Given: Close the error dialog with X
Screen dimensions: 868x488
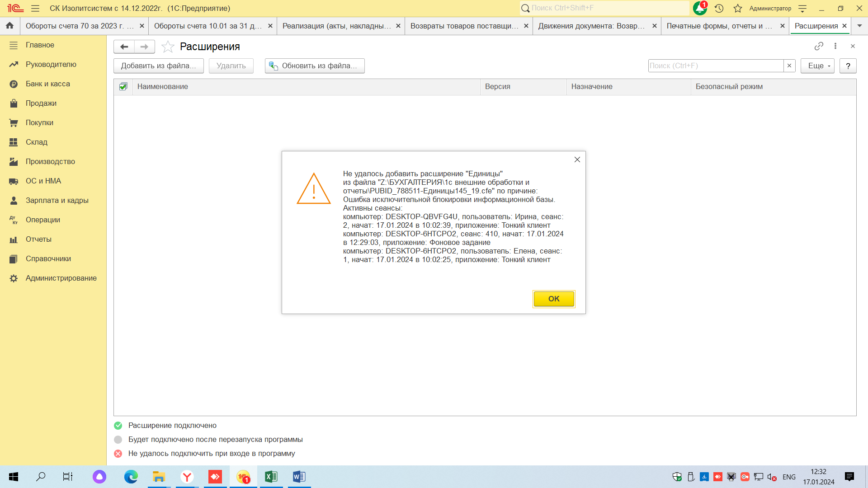Looking at the screenshot, I should 577,160.
